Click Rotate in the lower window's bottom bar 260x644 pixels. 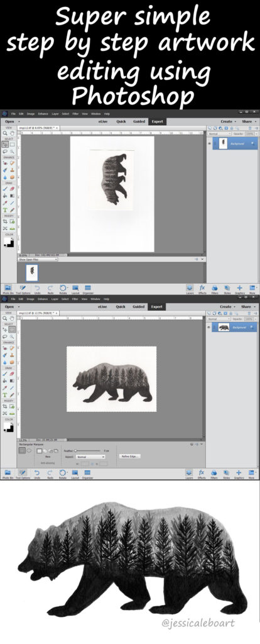point(63,474)
